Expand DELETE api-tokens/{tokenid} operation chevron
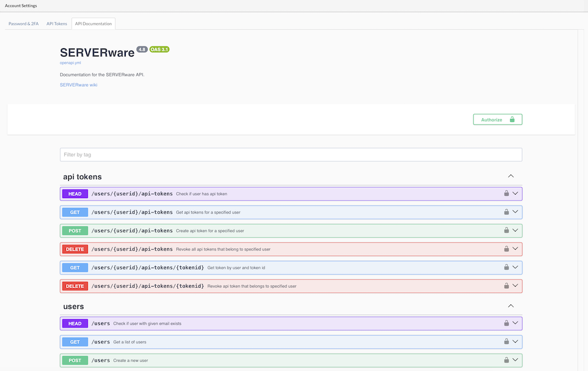The image size is (588, 371). click(515, 285)
